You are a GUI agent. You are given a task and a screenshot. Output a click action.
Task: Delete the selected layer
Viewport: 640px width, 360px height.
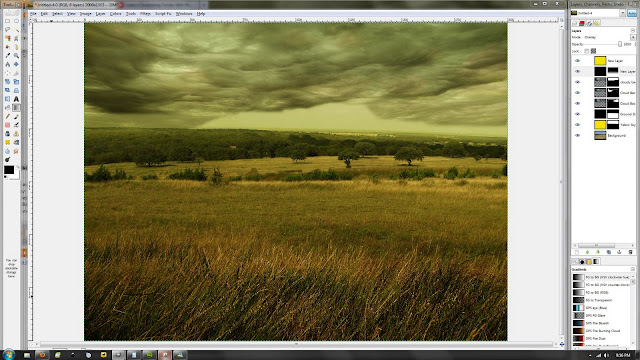[x=630, y=252]
